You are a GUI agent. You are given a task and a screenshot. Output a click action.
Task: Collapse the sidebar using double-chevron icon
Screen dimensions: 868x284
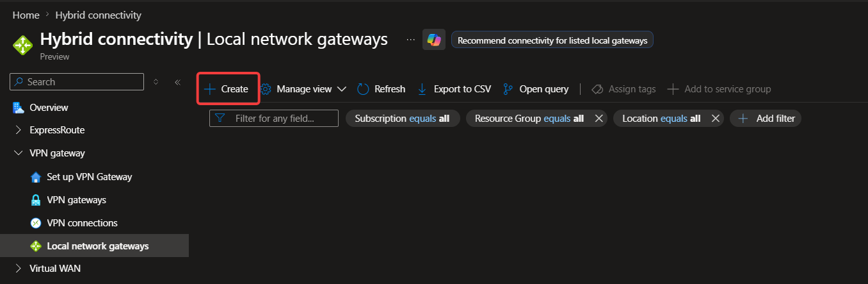coord(177,82)
